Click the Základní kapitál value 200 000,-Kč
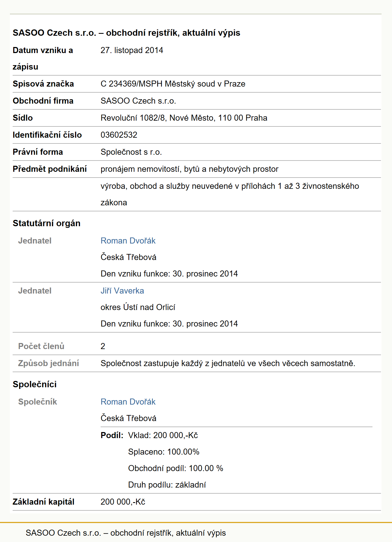The image size is (392, 542). [123, 502]
